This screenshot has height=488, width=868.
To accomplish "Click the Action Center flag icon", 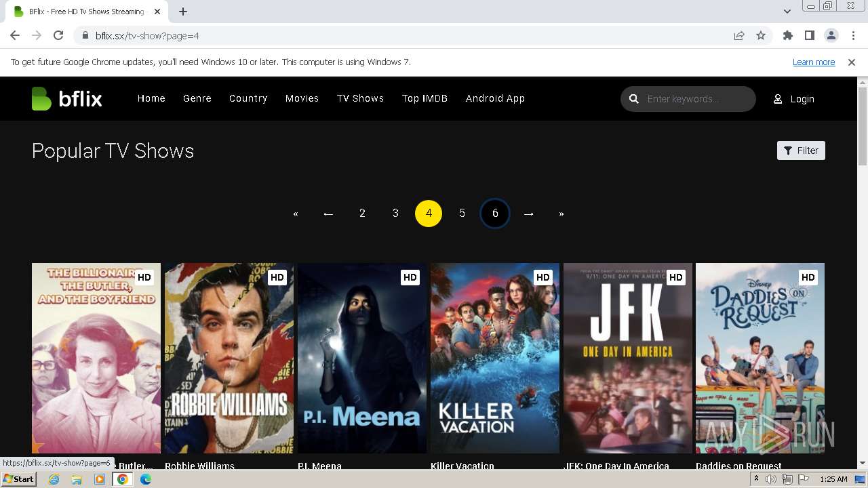I will [804, 479].
